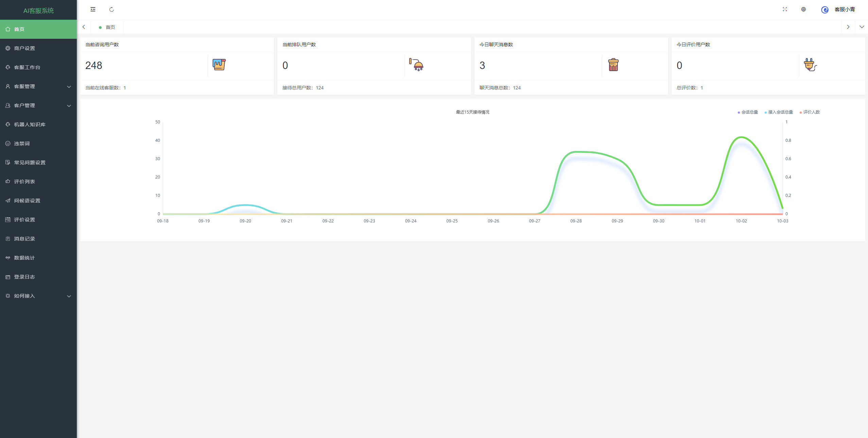Toggle 接入会话总量 legend series visibility
This screenshot has height=438, width=868.
click(x=779, y=112)
